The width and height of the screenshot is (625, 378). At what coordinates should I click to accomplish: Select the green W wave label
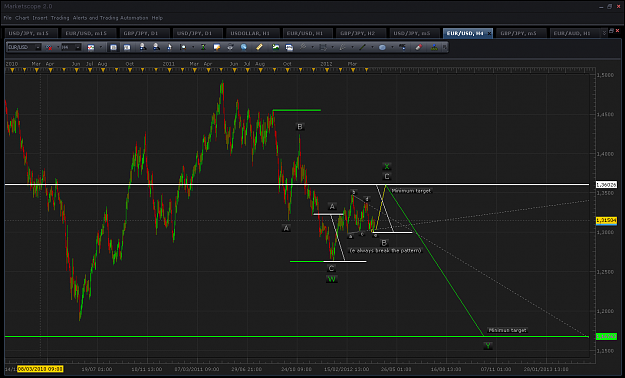pos(332,279)
